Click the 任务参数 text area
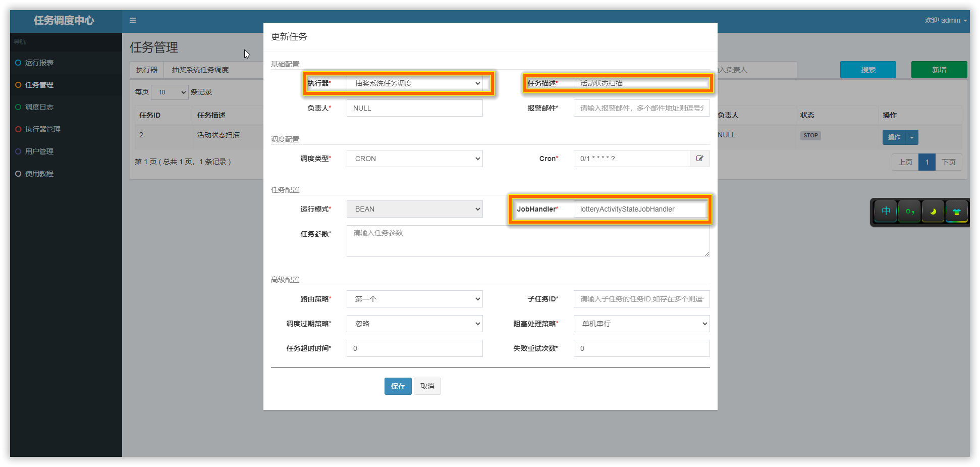Screen dimensions: 980x467 coord(528,241)
